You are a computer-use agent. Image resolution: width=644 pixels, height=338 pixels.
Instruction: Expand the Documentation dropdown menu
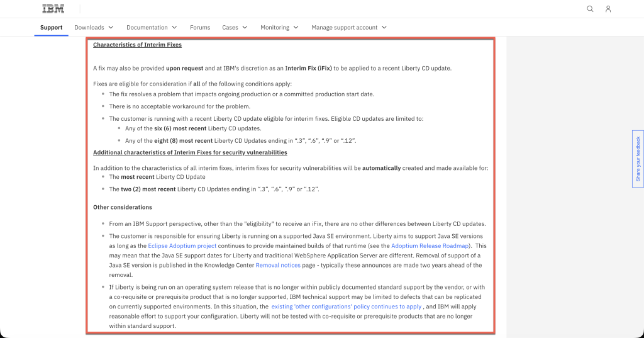152,28
